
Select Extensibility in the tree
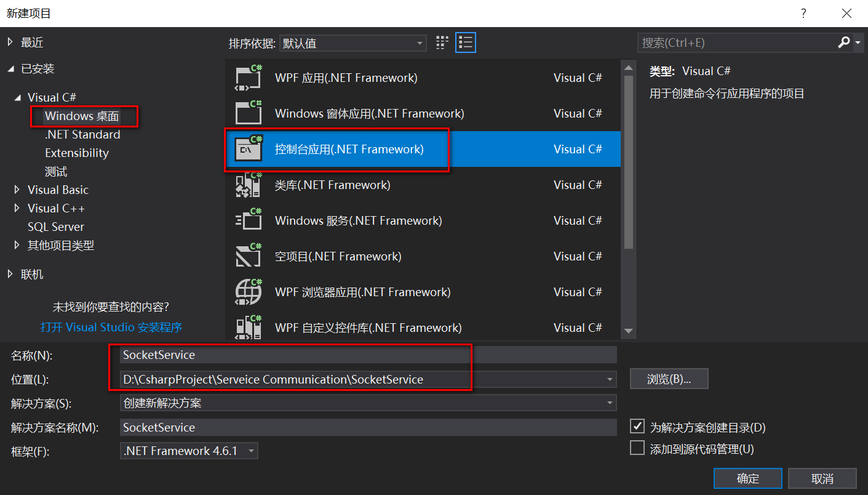point(77,153)
